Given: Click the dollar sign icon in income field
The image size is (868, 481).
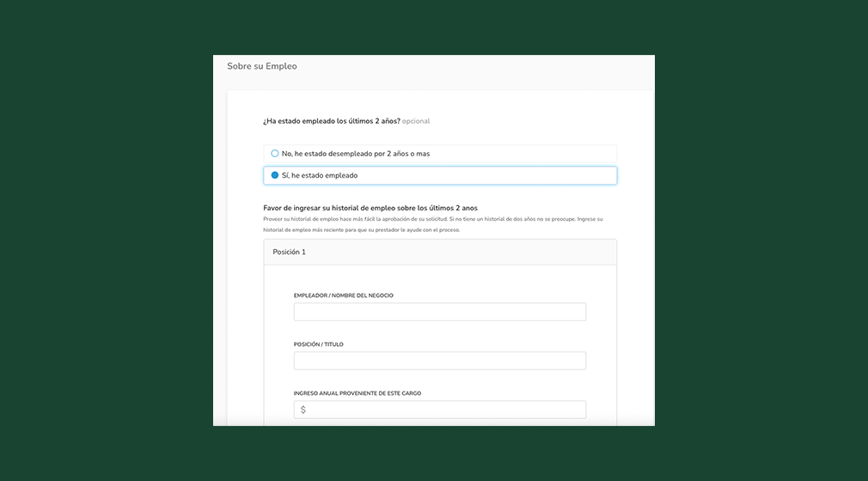Looking at the screenshot, I should click(x=303, y=410).
